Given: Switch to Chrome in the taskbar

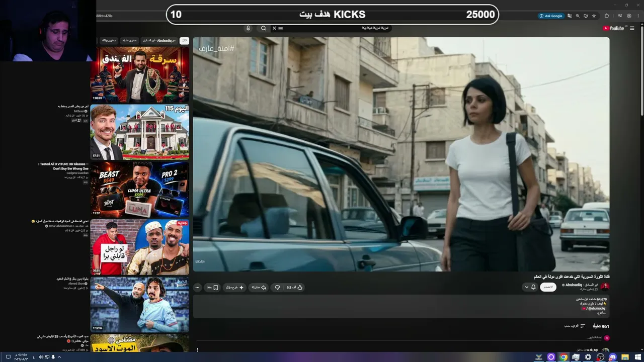Looking at the screenshot, I should pyautogui.click(x=563, y=357).
